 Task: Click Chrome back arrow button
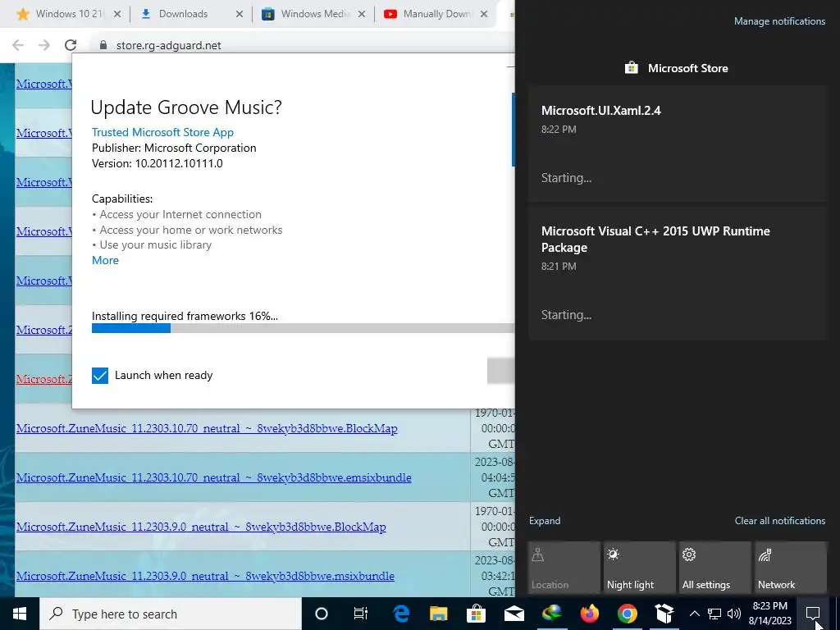[18, 45]
